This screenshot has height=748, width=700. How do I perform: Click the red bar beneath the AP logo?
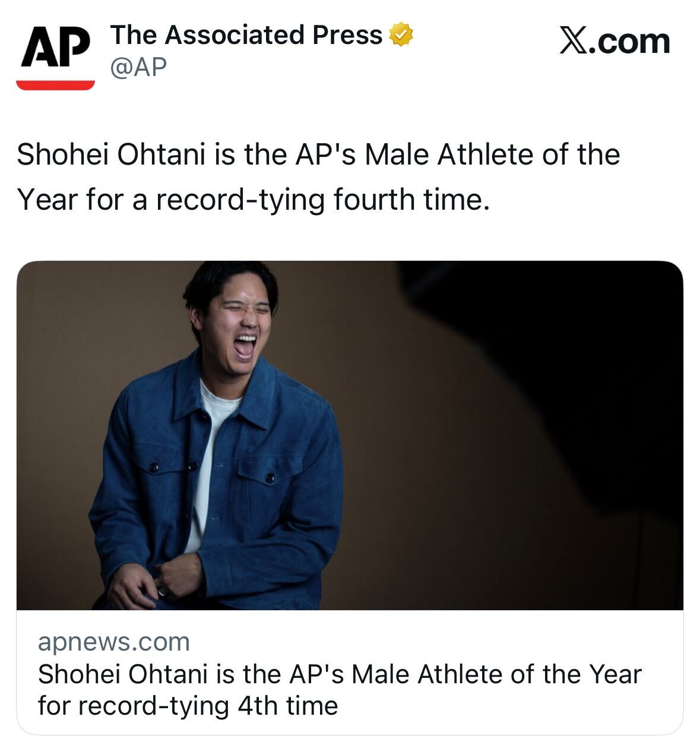[55, 84]
